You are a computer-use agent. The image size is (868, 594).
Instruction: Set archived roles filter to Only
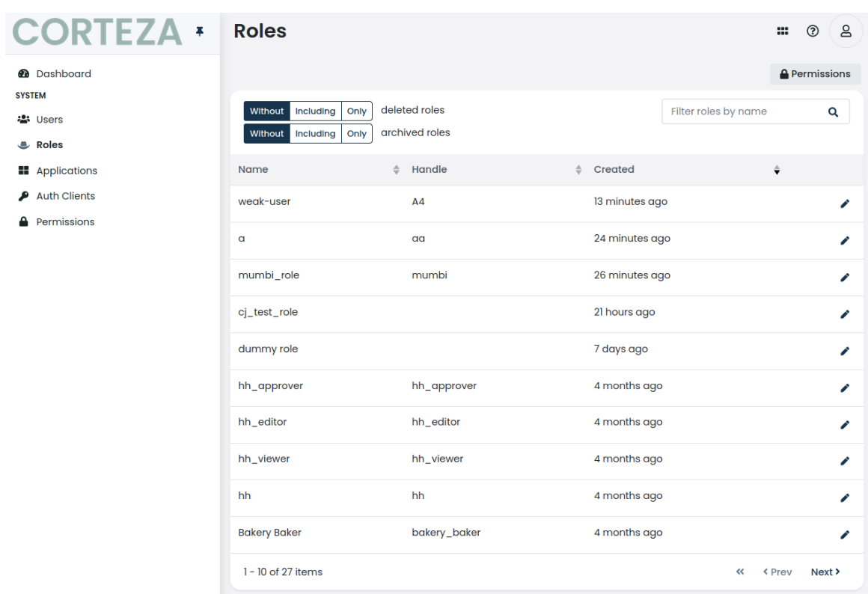point(357,133)
